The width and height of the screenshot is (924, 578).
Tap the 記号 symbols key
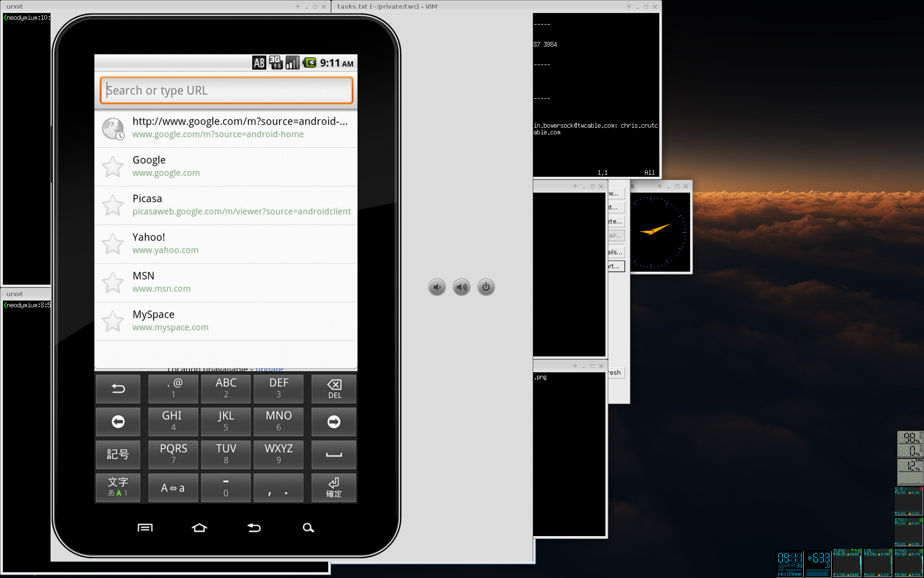tap(118, 455)
